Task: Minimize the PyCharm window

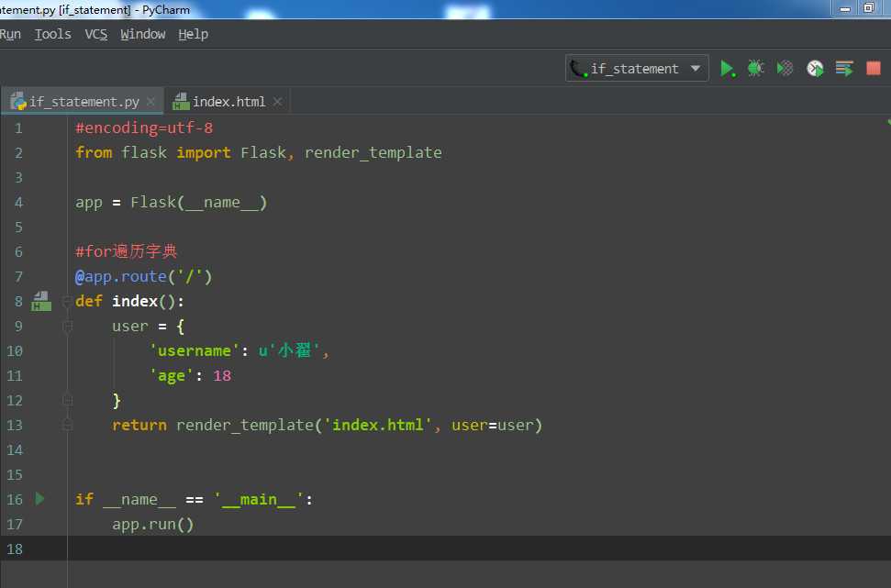Action: (845, 8)
